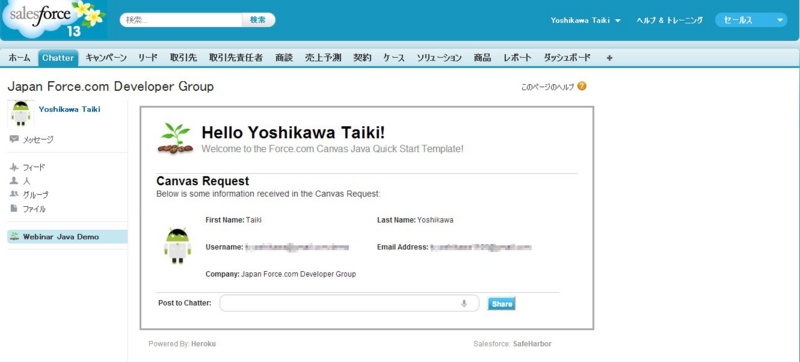This screenshot has height=362, width=800.
Task: Open the ヘルプ & トレーニング link
Action: [669, 20]
